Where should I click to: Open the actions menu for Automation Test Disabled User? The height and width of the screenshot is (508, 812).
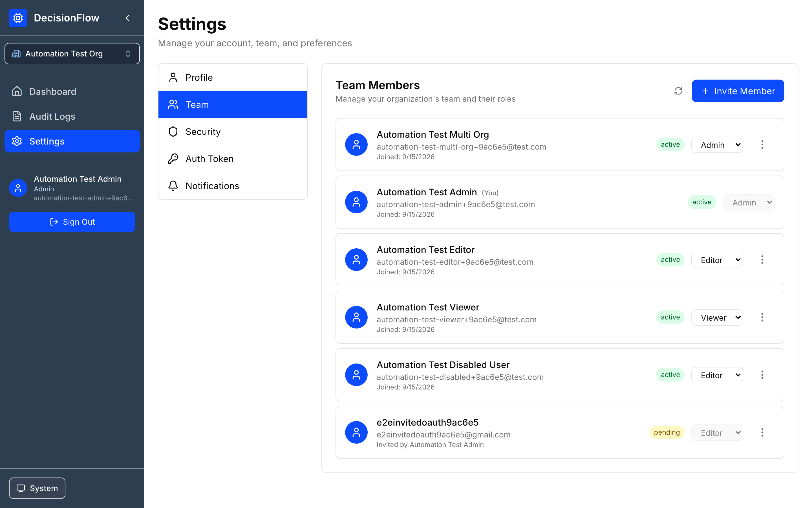click(762, 375)
